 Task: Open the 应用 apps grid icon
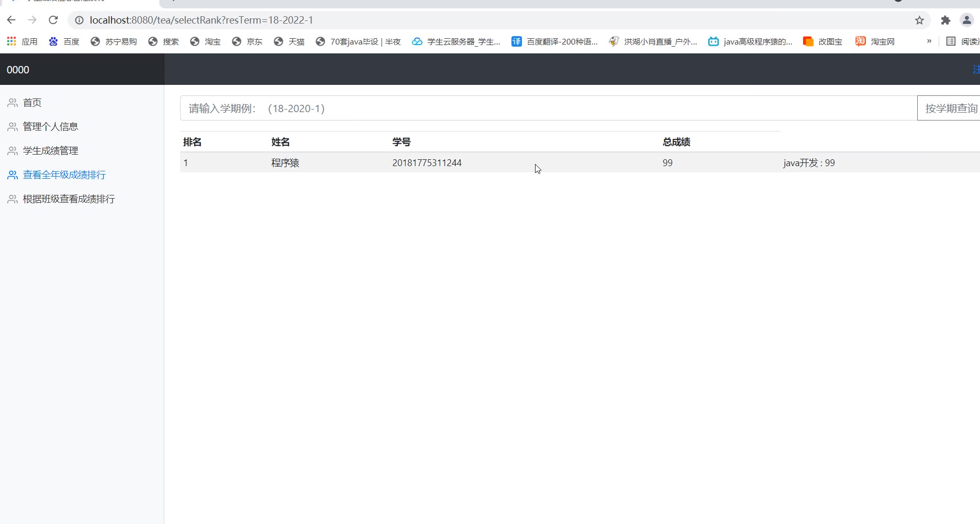(12, 41)
